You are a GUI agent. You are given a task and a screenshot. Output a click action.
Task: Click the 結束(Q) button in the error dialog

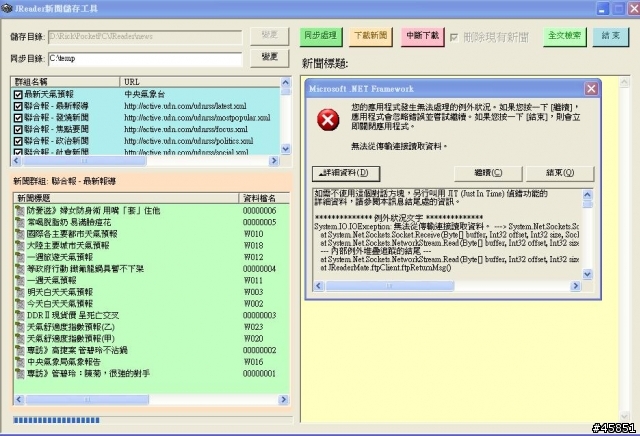pos(560,173)
